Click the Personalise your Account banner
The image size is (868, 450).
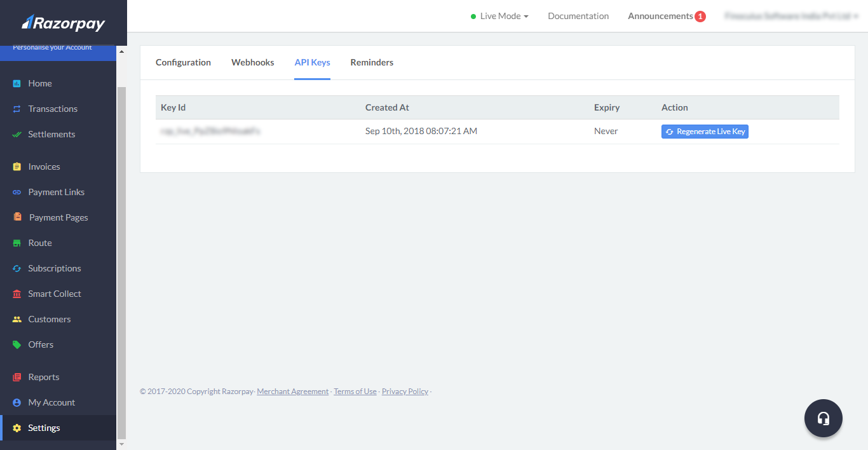pos(58,53)
